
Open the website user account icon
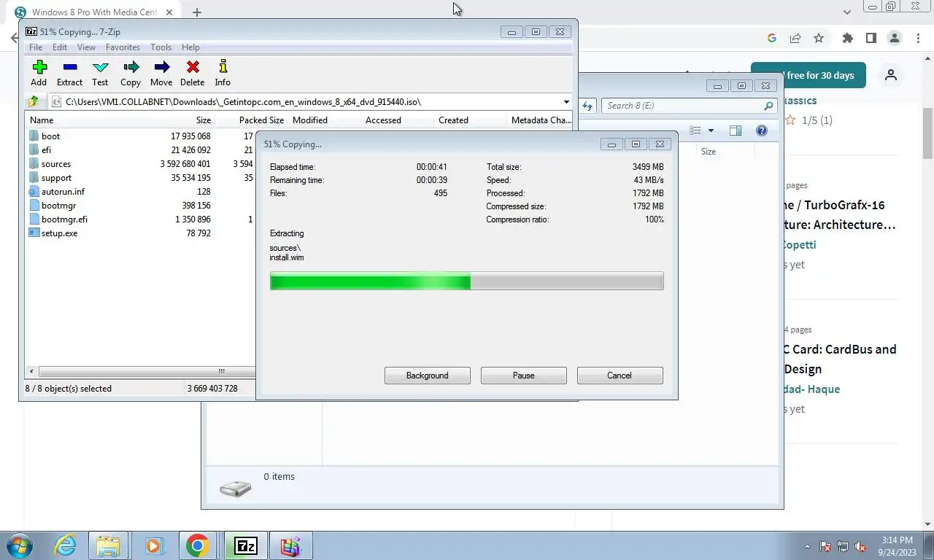(890, 75)
